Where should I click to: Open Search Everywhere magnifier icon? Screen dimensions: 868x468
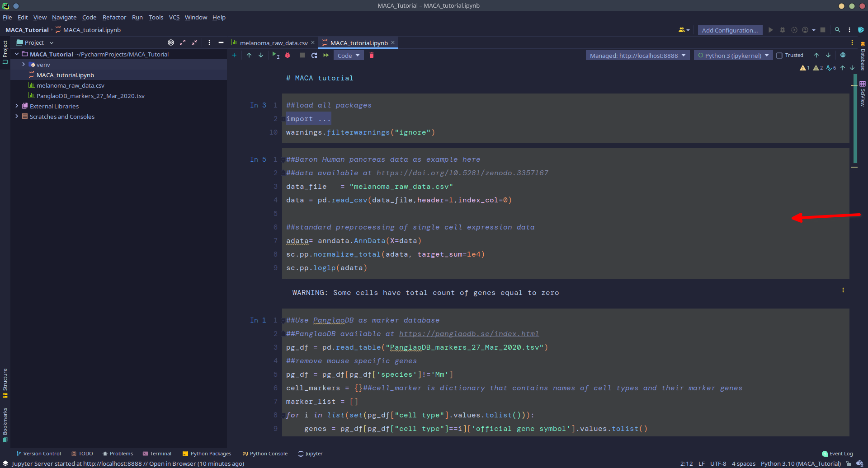point(837,30)
